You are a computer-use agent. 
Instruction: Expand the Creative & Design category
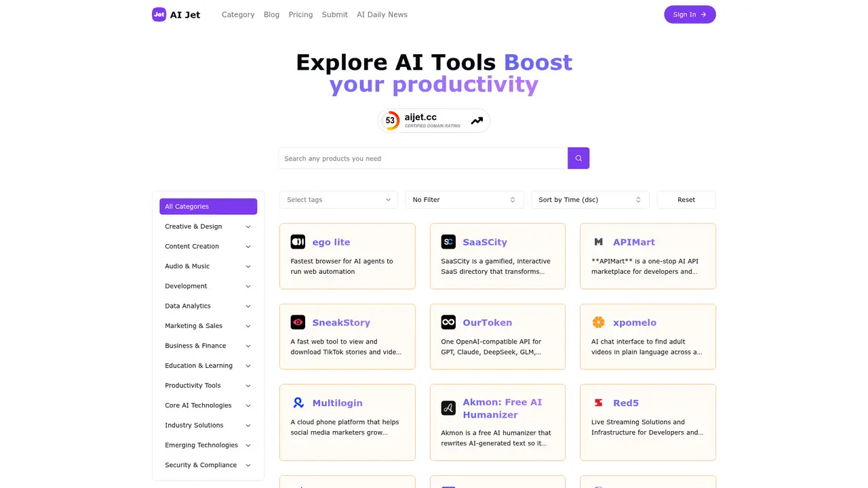(x=208, y=226)
